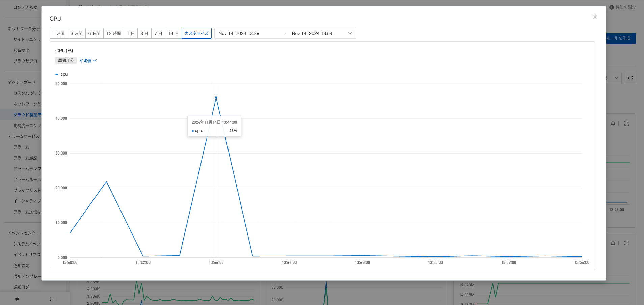Click the lower chart's alarm bell icon

(613, 243)
